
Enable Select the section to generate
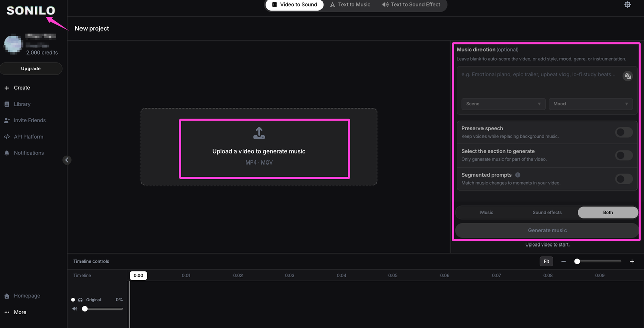(x=624, y=155)
